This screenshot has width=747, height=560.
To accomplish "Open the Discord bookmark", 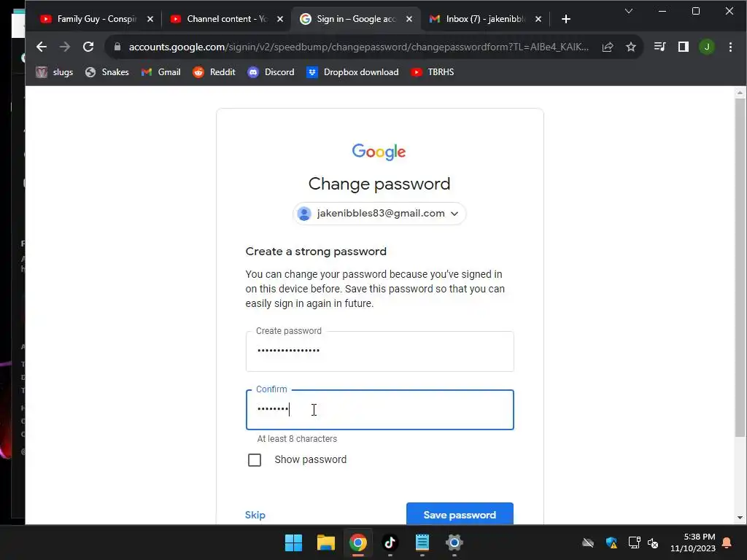I will 271,72.
